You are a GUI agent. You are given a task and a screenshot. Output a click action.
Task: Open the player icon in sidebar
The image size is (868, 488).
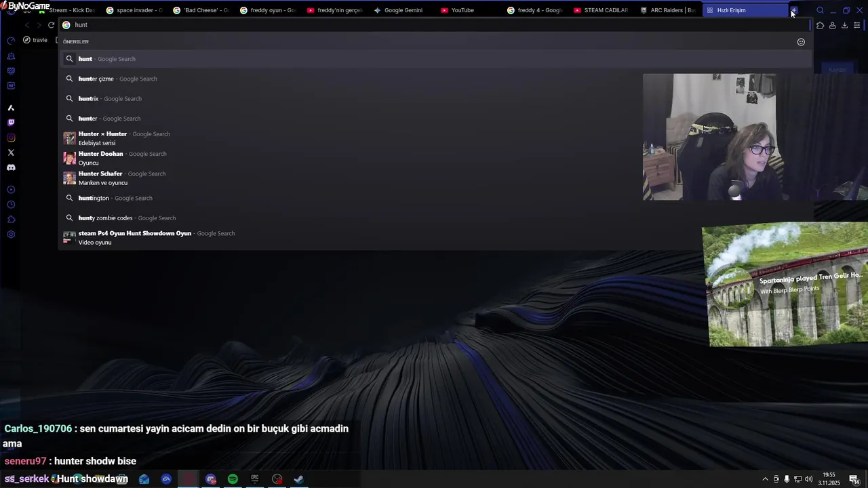coord(11,190)
